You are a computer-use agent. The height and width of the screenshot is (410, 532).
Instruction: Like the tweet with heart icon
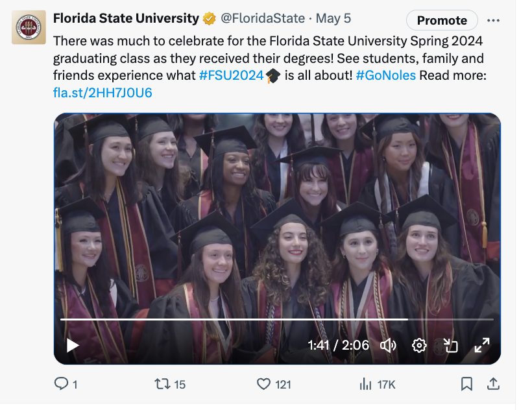(x=263, y=385)
